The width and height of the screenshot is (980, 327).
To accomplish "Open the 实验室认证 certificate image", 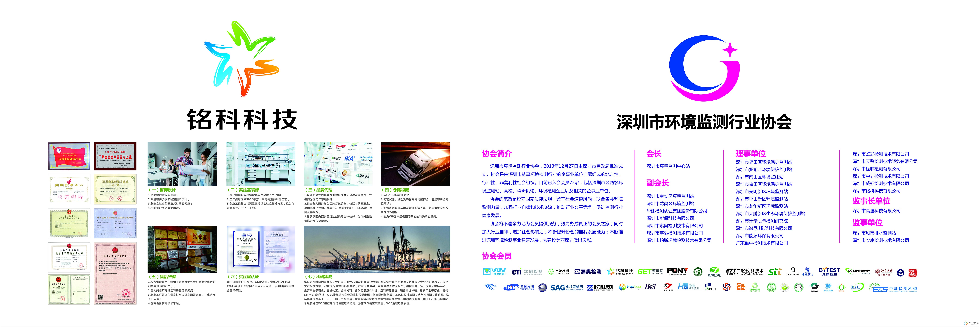I will (261, 249).
